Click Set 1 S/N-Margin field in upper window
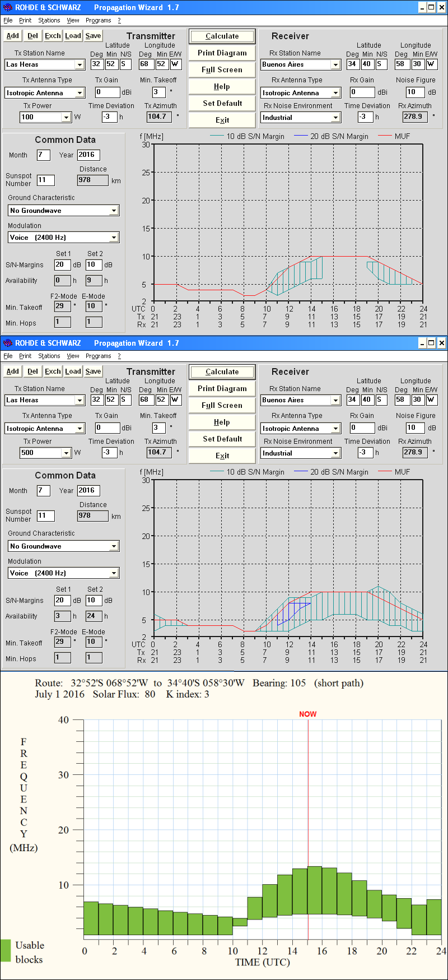Image resolution: width=448 pixels, height=980 pixels. pyautogui.click(x=62, y=264)
